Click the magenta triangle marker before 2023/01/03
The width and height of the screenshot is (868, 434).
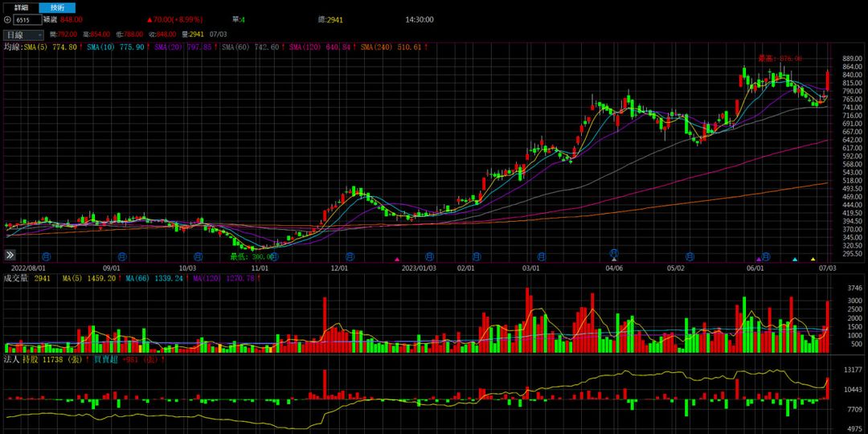coord(396,259)
